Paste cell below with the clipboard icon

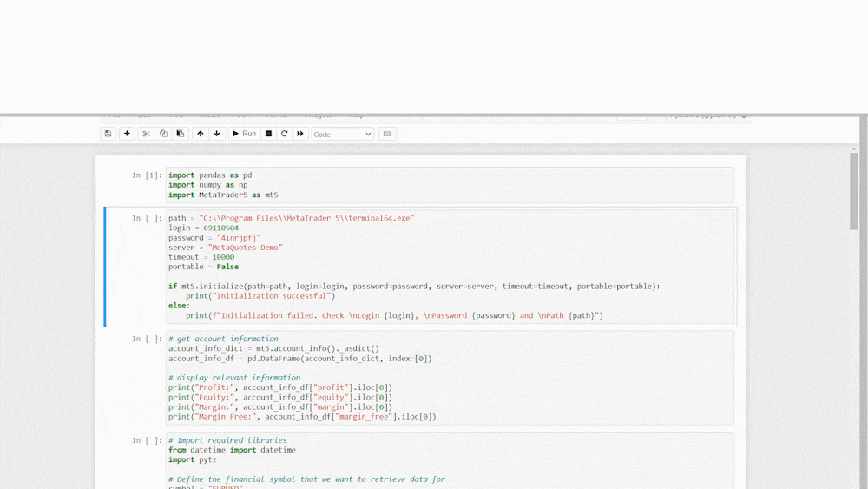180,134
